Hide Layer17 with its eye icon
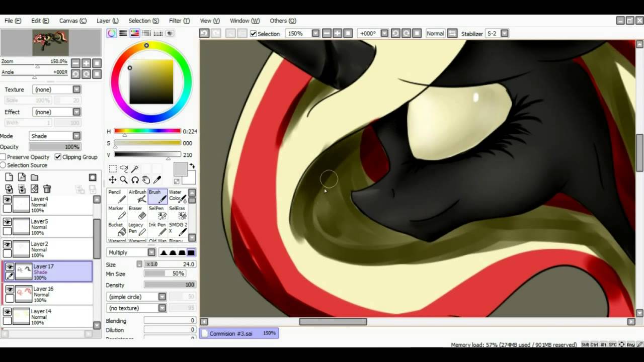 pyautogui.click(x=10, y=267)
